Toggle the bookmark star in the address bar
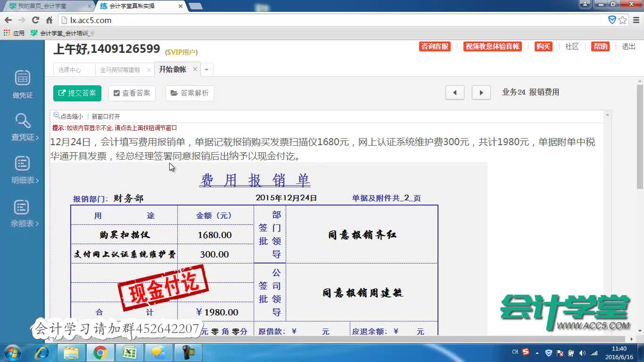The image size is (644, 362). coord(624,20)
